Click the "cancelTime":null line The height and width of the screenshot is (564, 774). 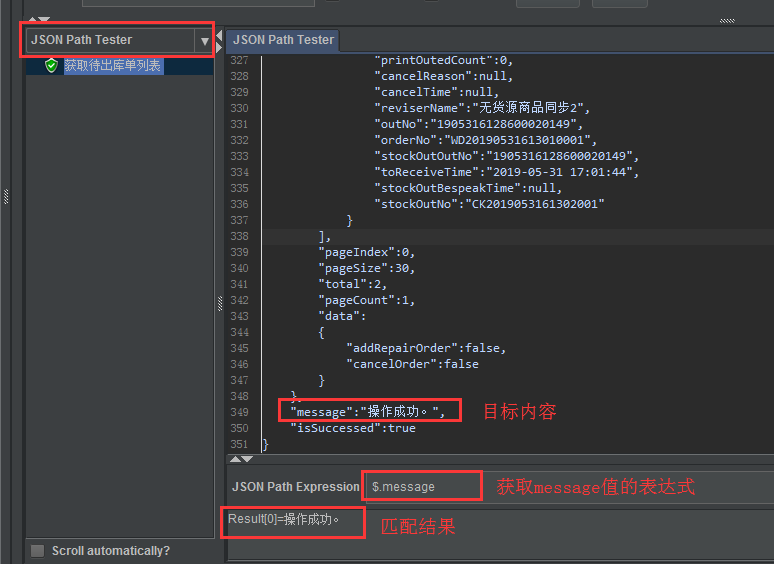click(x=436, y=92)
